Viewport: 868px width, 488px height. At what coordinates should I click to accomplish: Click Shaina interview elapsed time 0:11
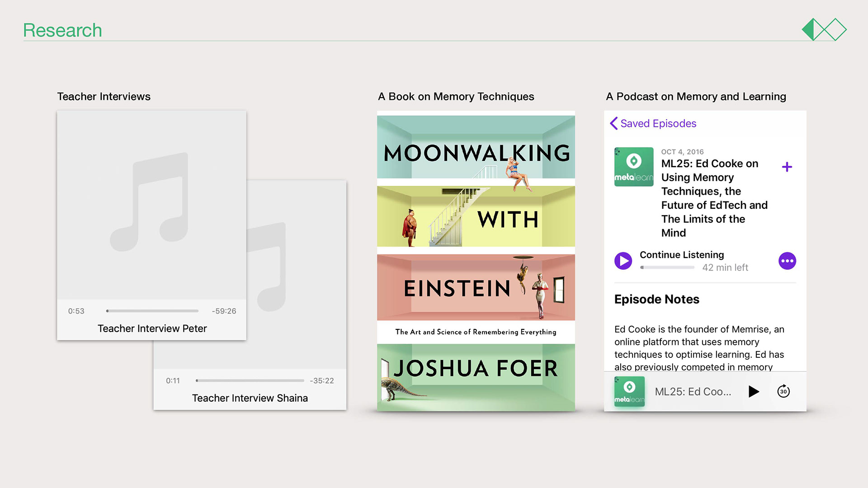pyautogui.click(x=173, y=380)
